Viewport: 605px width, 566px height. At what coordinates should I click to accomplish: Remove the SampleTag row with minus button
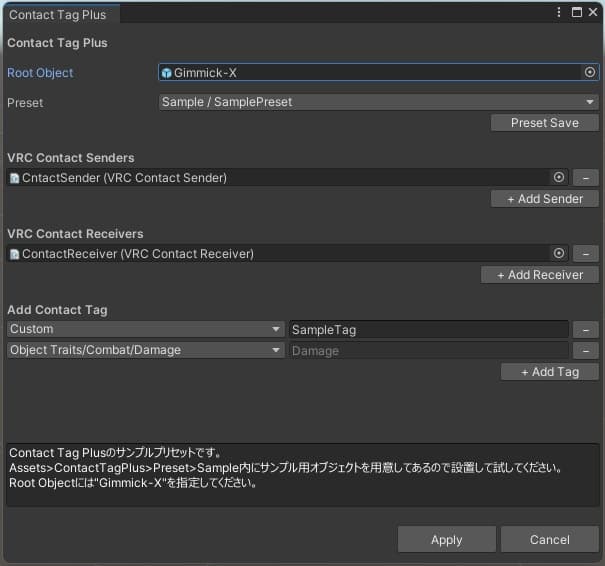pos(585,330)
